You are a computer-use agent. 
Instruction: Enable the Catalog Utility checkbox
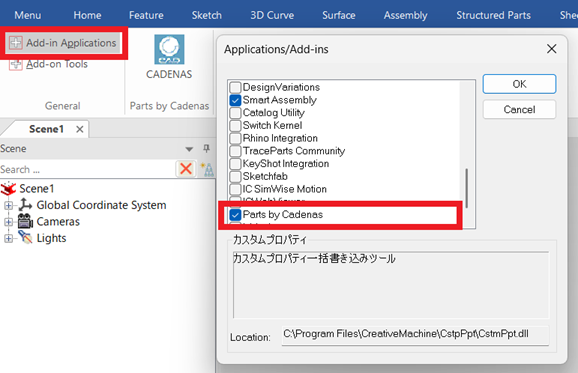point(235,113)
